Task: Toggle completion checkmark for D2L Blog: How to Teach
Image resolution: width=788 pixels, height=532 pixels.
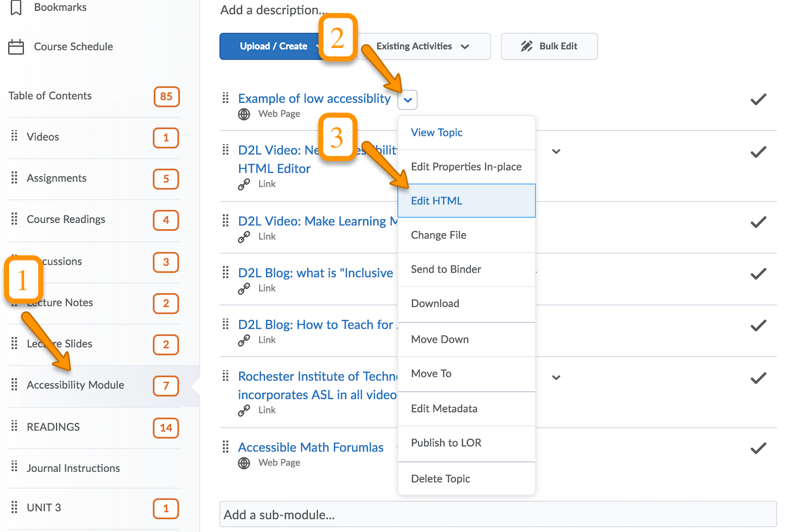Action: (758, 326)
